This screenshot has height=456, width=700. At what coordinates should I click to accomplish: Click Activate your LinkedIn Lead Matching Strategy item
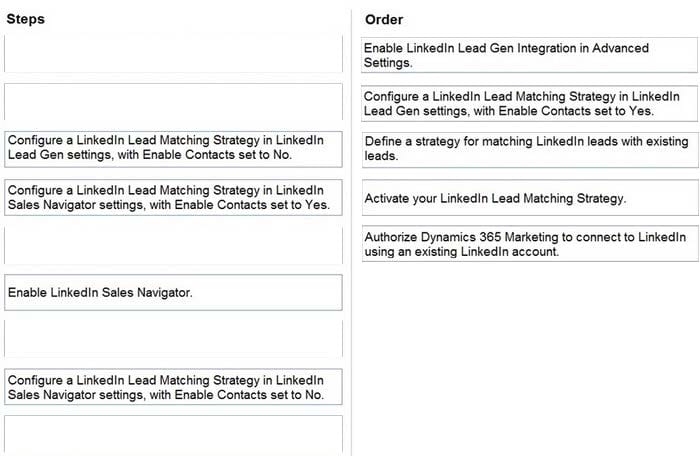[x=529, y=198]
